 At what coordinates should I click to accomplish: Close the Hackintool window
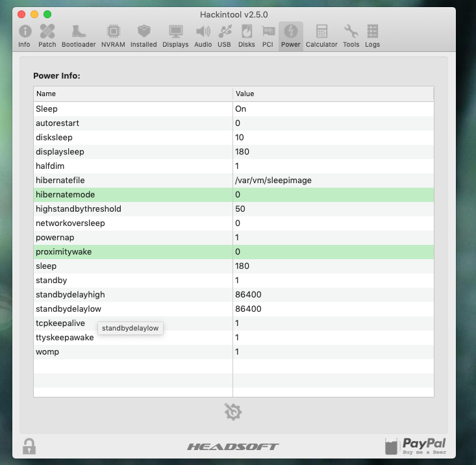[21, 14]
